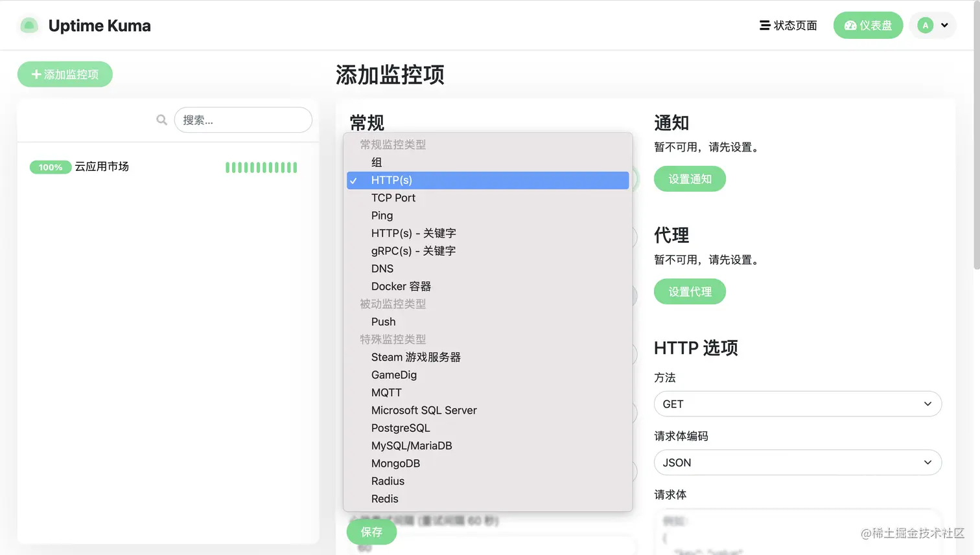
Task: Select HTTP(s) monitor type option
Action: coord(488,180)
